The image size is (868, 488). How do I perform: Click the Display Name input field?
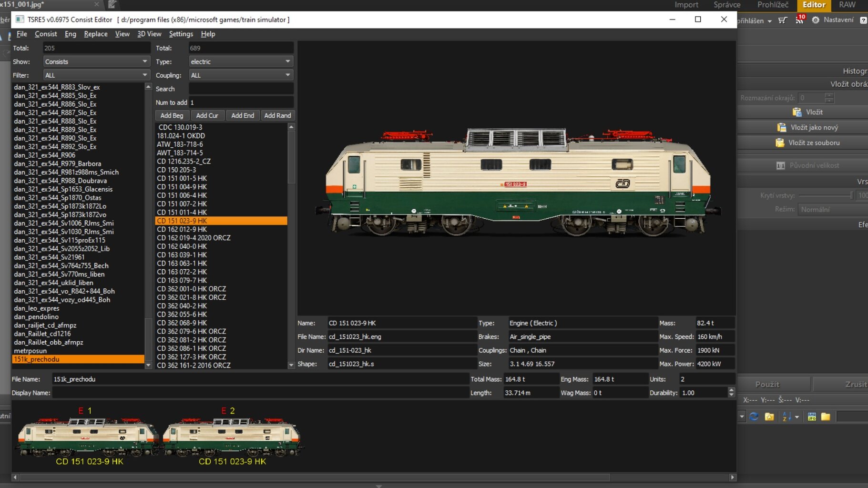(x=260, y=393)
